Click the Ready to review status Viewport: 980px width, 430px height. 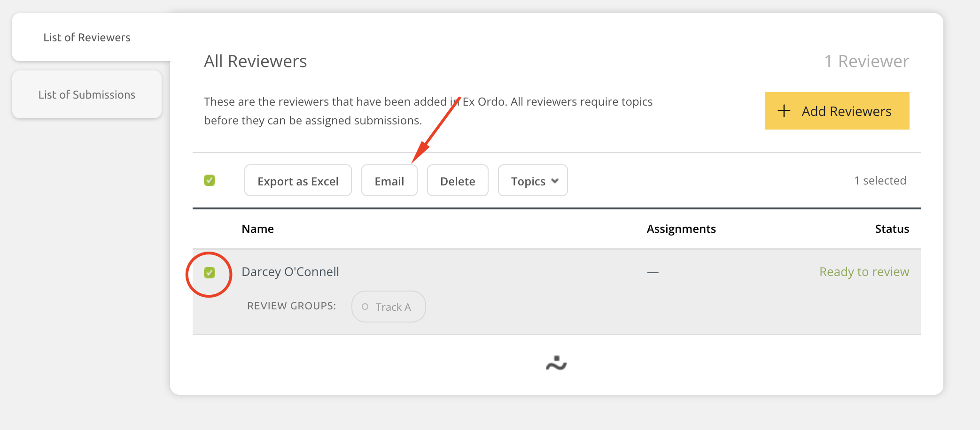click(x=864, y=272)
